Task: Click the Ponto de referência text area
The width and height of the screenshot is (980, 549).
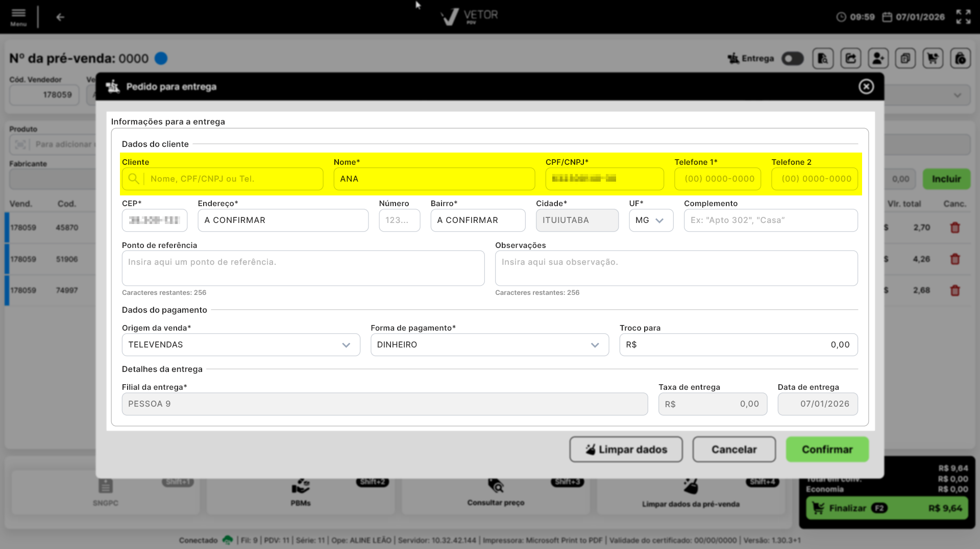Action: point(303,268)
